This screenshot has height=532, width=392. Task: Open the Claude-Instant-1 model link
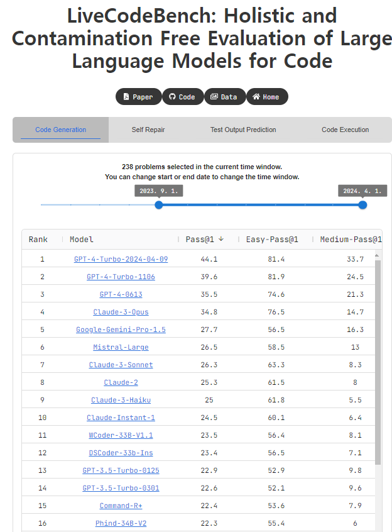point(121,418)
